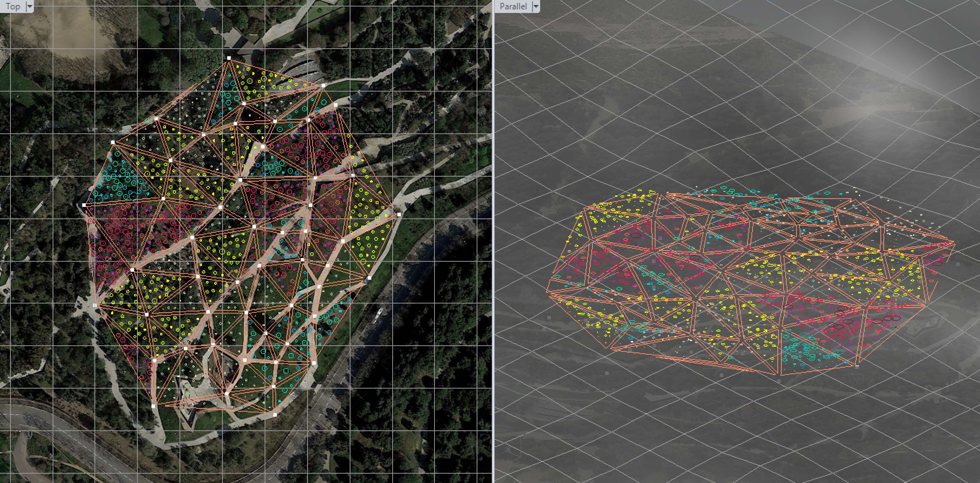Select the rightmost white control point in Top view
The width and height of the screenshot is (980, 483).
[399, 214]
